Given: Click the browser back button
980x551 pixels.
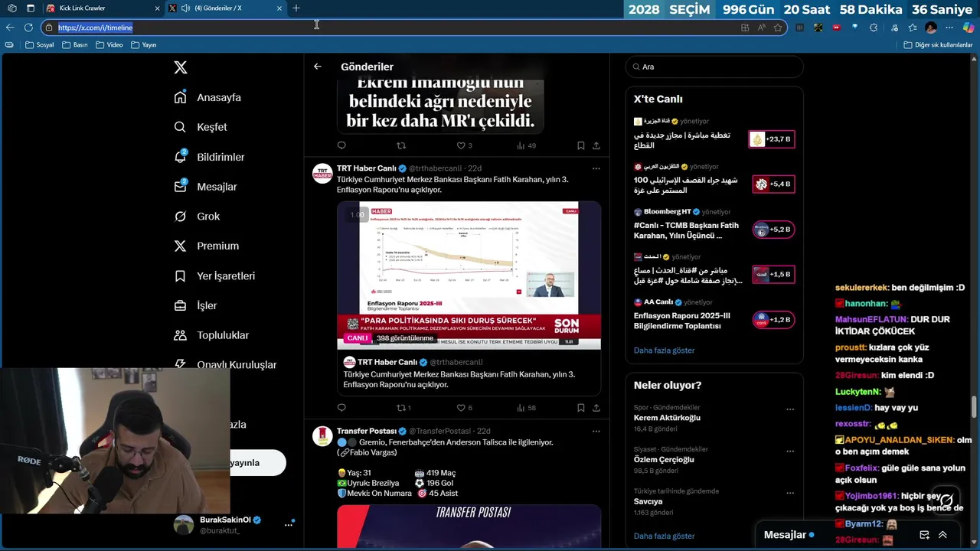Looking at the screenshot, I should point(10,28).
